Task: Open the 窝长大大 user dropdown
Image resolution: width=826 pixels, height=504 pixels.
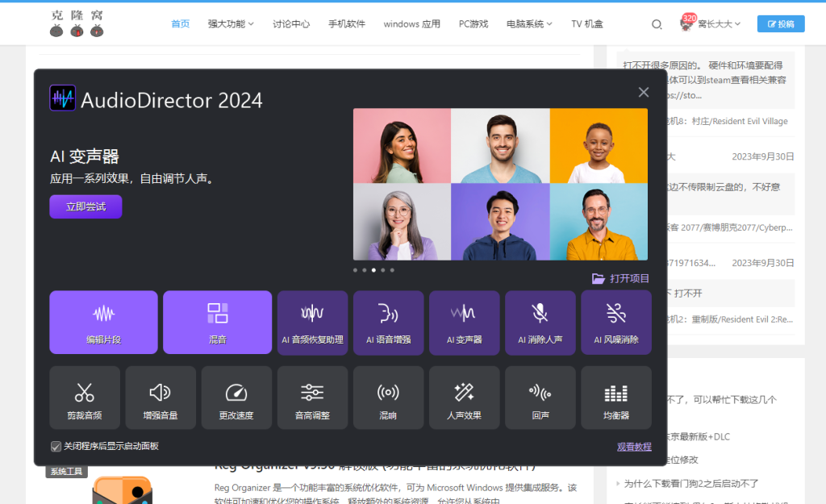Action: [x=719, y=23]
